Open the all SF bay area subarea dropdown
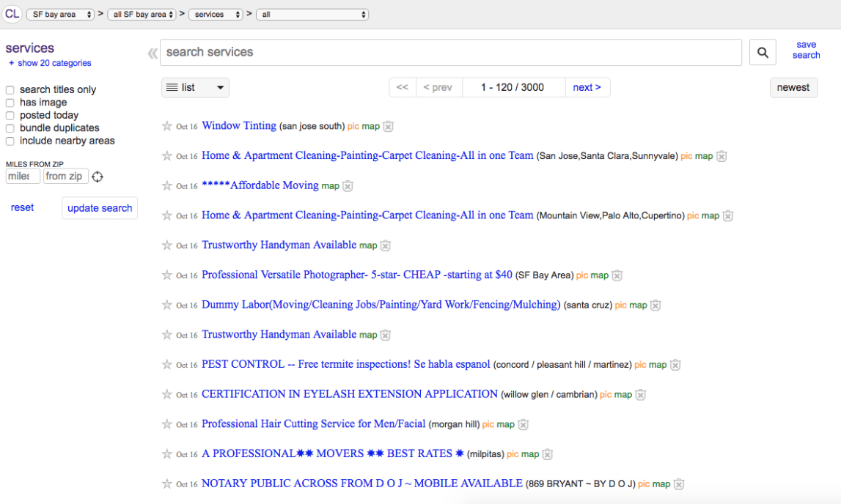 142,15
